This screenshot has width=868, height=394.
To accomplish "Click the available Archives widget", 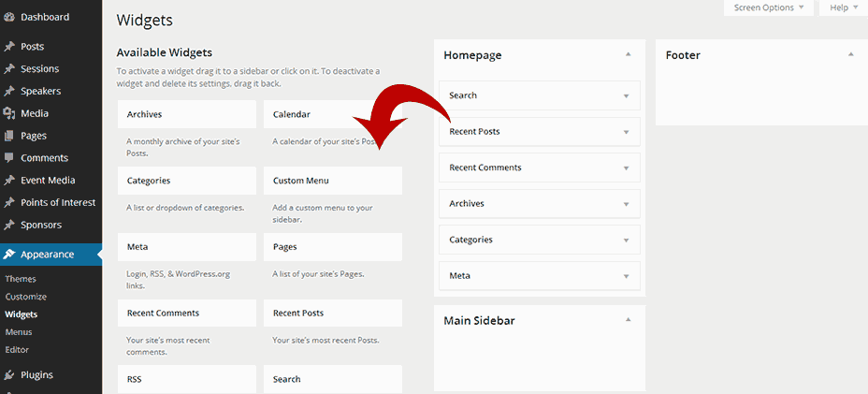I will [x=187, y=114].
